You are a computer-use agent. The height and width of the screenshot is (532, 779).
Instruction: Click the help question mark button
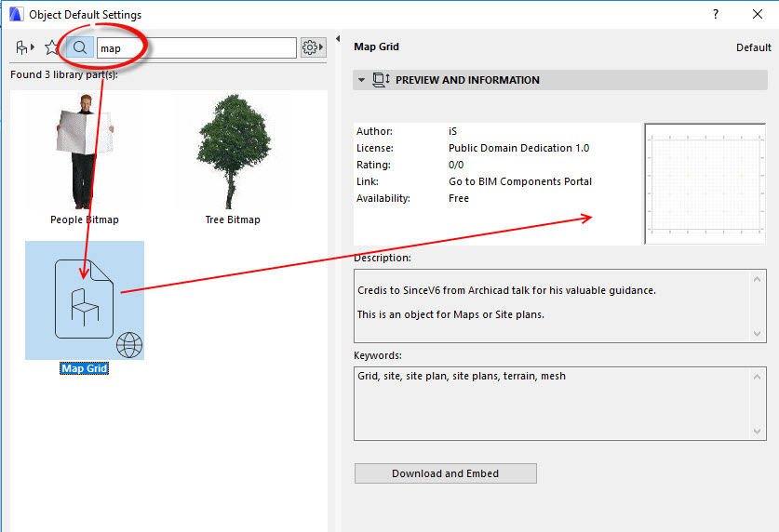click(716, 14)
